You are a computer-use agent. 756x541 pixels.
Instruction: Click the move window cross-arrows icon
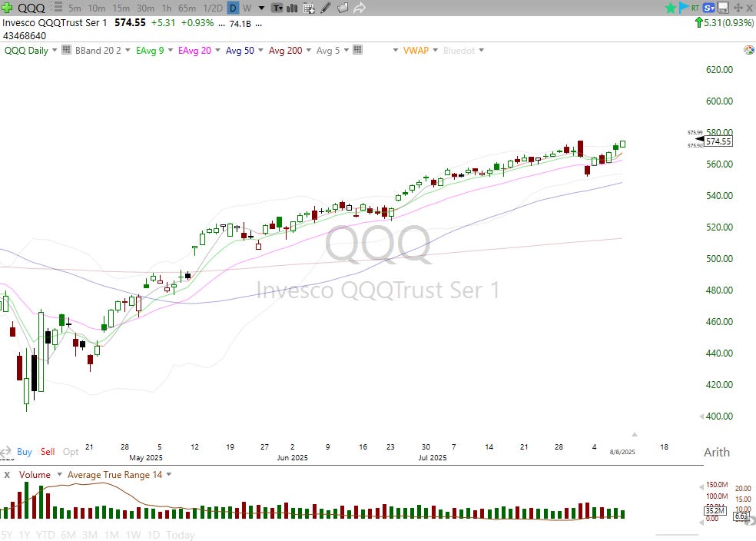click(x=738, y=8)
